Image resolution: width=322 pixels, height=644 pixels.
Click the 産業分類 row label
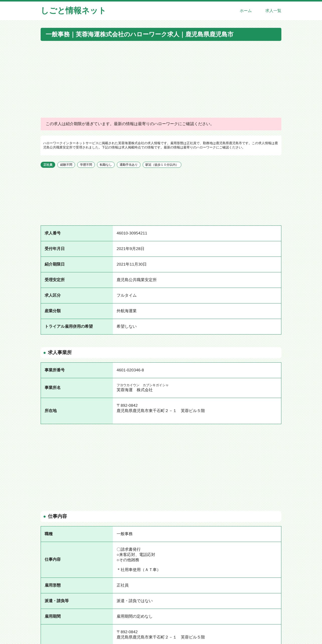tap(53, 311)
